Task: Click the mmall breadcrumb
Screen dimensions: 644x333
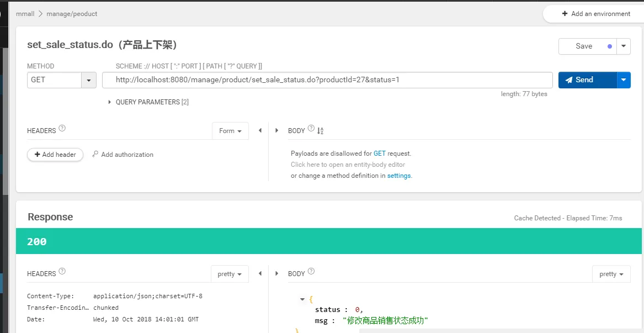Action: [25, 14]
